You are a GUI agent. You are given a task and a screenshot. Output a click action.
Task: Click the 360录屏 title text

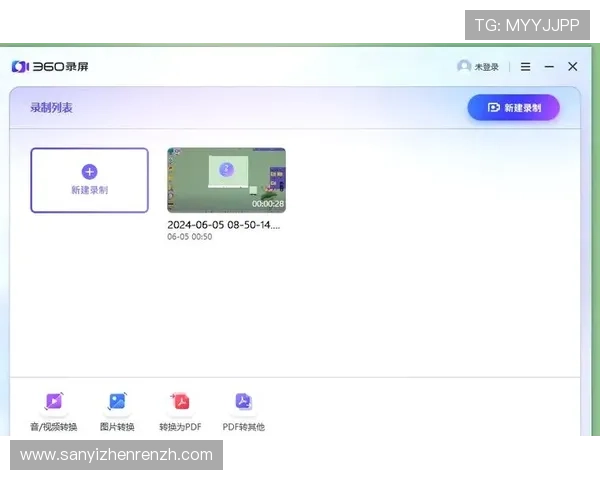[60, 67]
